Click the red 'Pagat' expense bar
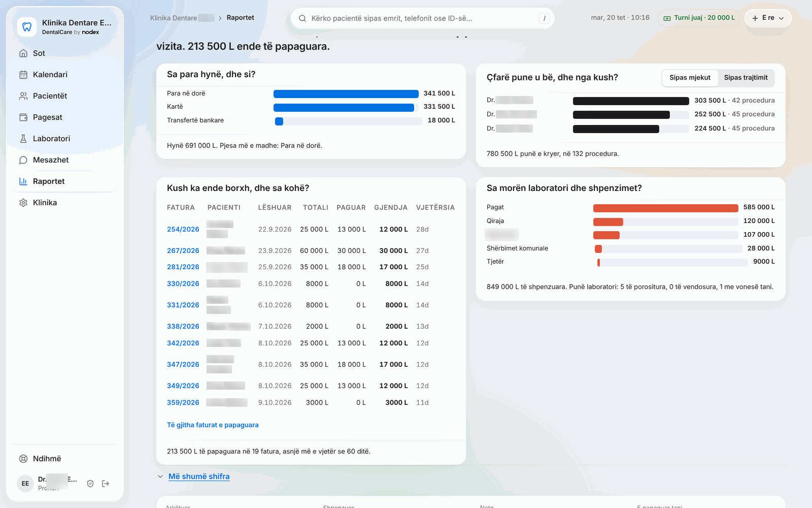The width and height of the screenshot is (812, 508). [666, 208]
